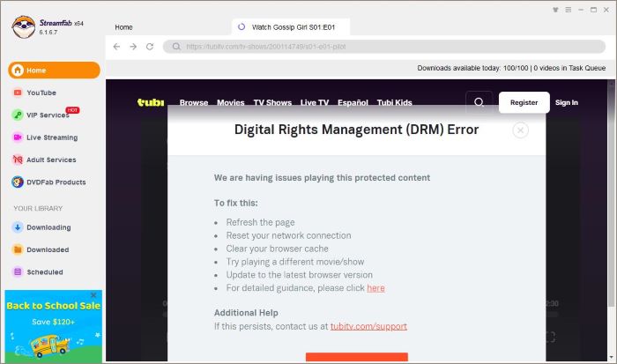Open the Back to School Sale banner

(x=54, y=328)
